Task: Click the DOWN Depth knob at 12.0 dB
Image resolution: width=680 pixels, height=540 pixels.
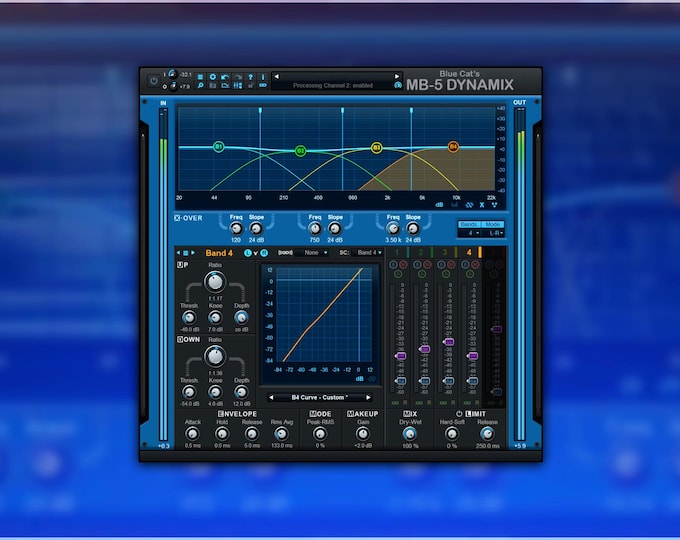Action: click(241, 393)
